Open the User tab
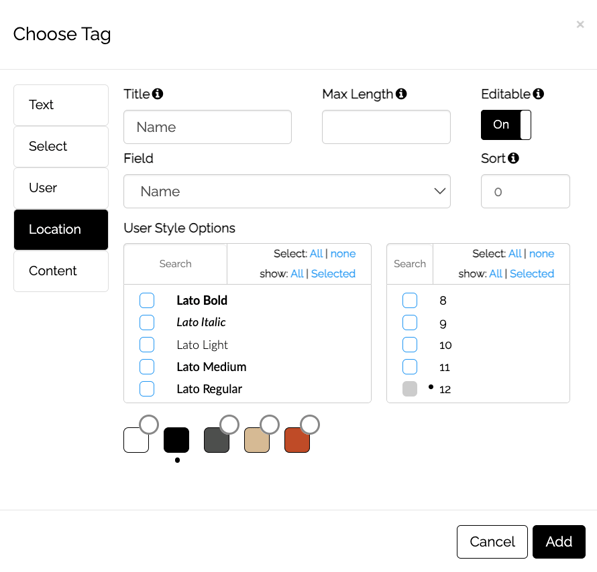This screenshot has width=597, height=572. coord(61,188)
